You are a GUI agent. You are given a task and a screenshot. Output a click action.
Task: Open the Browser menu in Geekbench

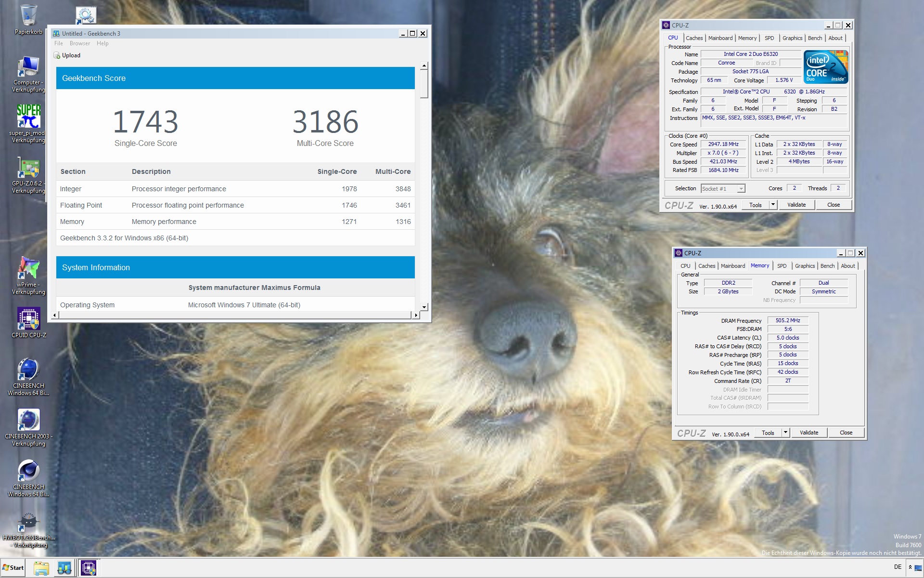[80, 43]
